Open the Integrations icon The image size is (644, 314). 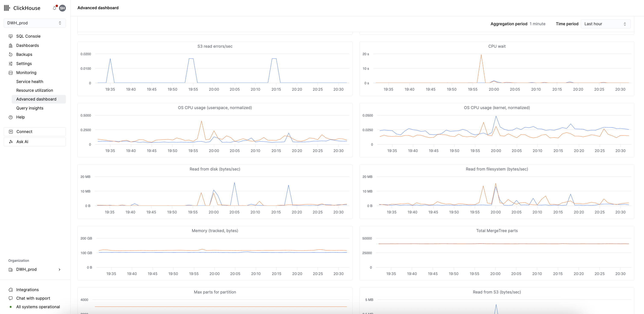(10, 289)
